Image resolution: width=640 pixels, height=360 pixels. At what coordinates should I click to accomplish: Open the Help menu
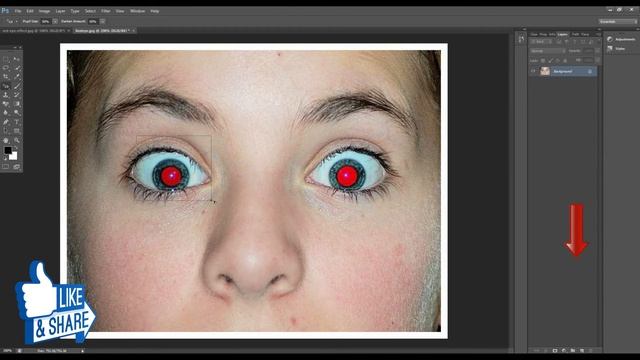tap(155, 11)
